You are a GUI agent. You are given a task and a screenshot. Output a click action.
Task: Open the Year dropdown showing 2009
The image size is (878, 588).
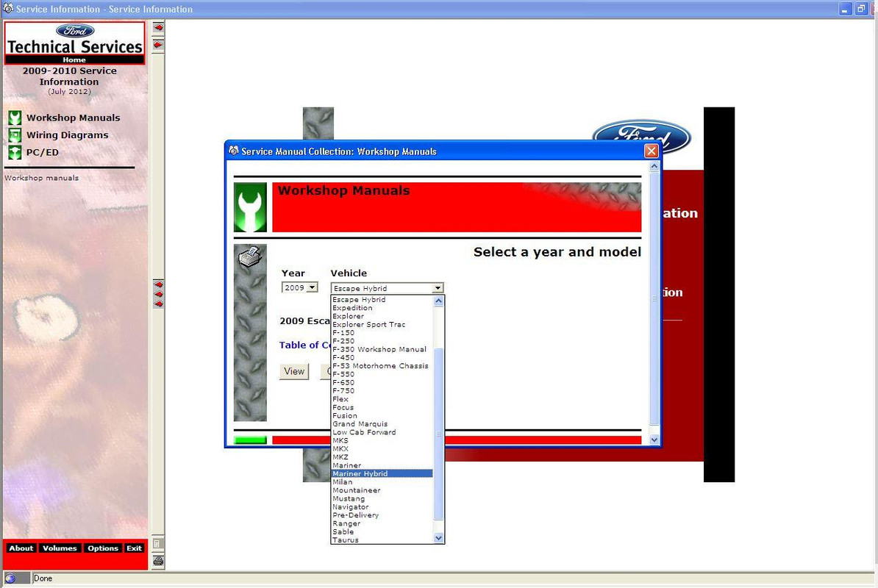point(299,287)
